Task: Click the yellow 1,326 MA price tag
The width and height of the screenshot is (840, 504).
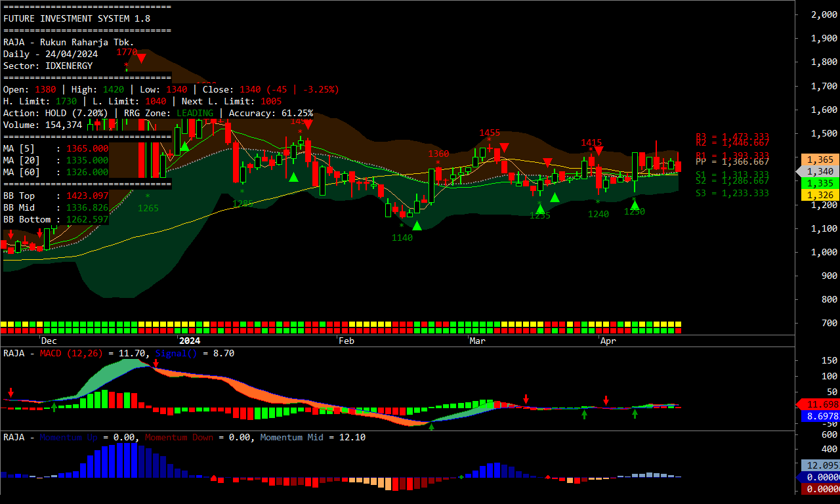Action: click(x=819, y=195)
